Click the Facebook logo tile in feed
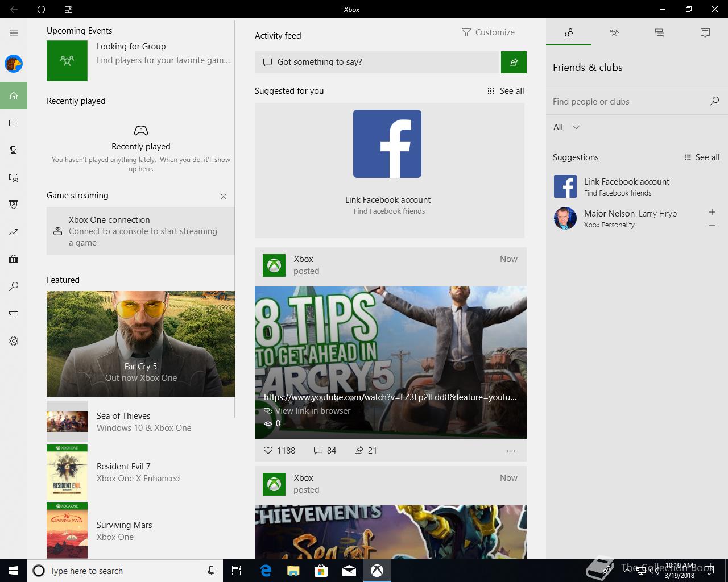This screenshot has height=582, width=728. [x=387, y=144]
